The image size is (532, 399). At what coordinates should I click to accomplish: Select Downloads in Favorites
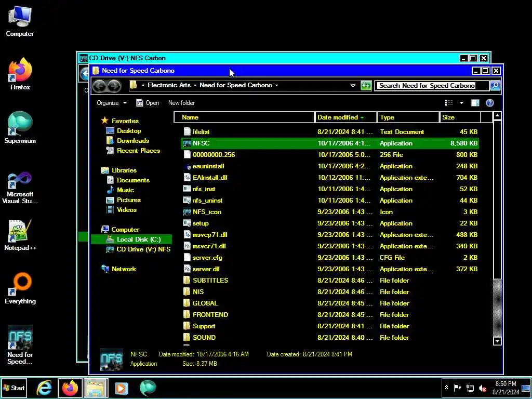128,141
